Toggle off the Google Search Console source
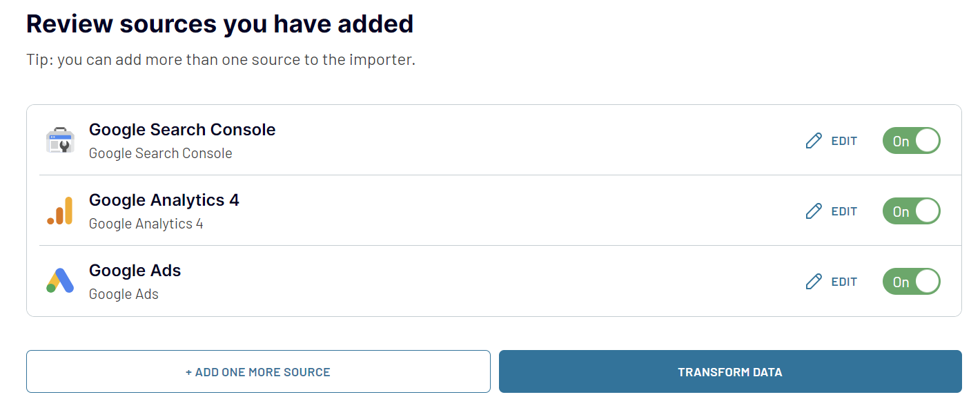The height and width of the screenshot is (417, 980). point(911,140)
